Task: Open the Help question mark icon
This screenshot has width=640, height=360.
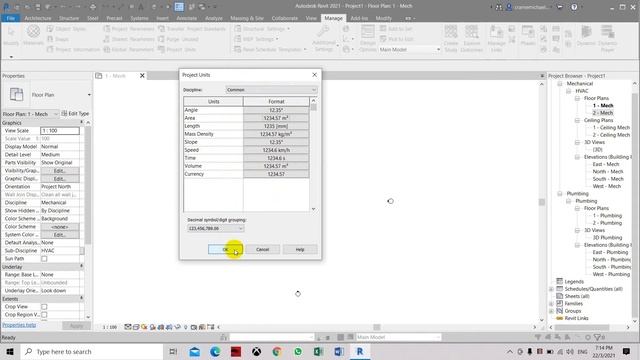Action: [574, 7]
